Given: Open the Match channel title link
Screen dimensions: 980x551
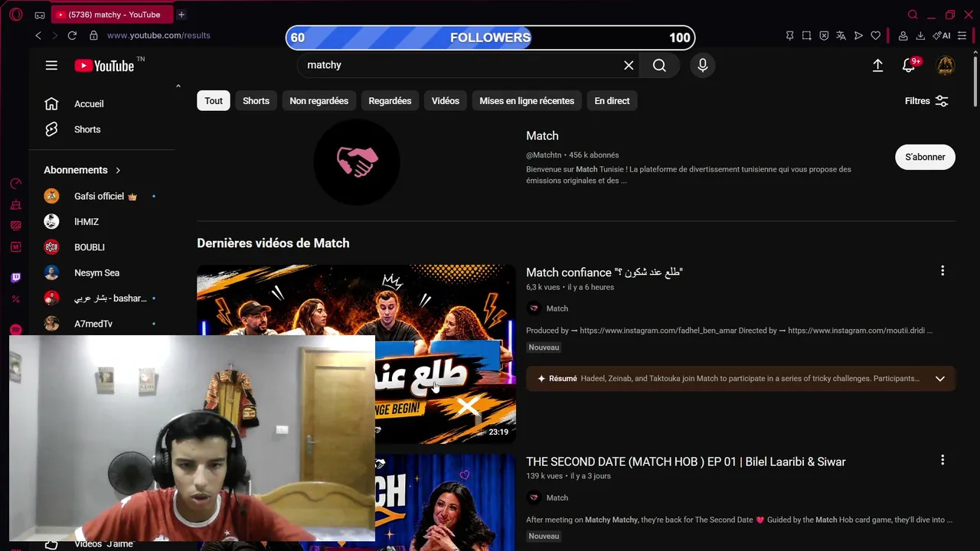Looking at the screenshot, I should pyautogui.click(x=542, y=135).
